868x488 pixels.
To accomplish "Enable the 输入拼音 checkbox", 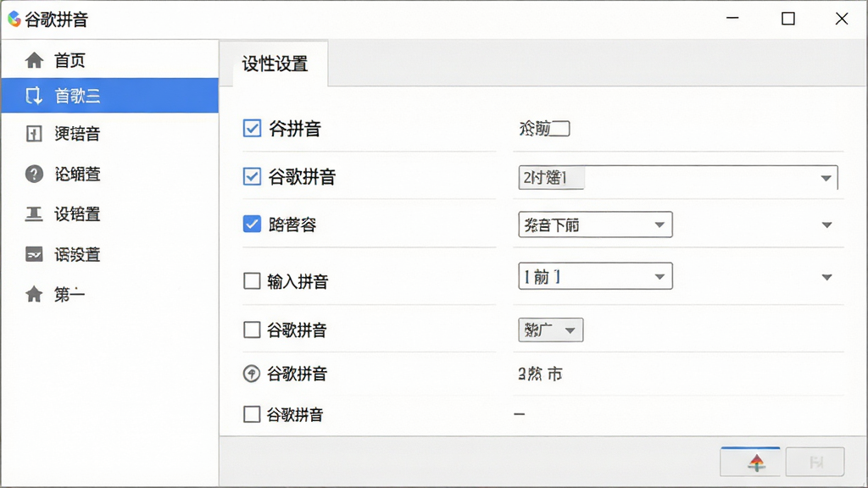I will pyautogui.click(x=252, y=281).
